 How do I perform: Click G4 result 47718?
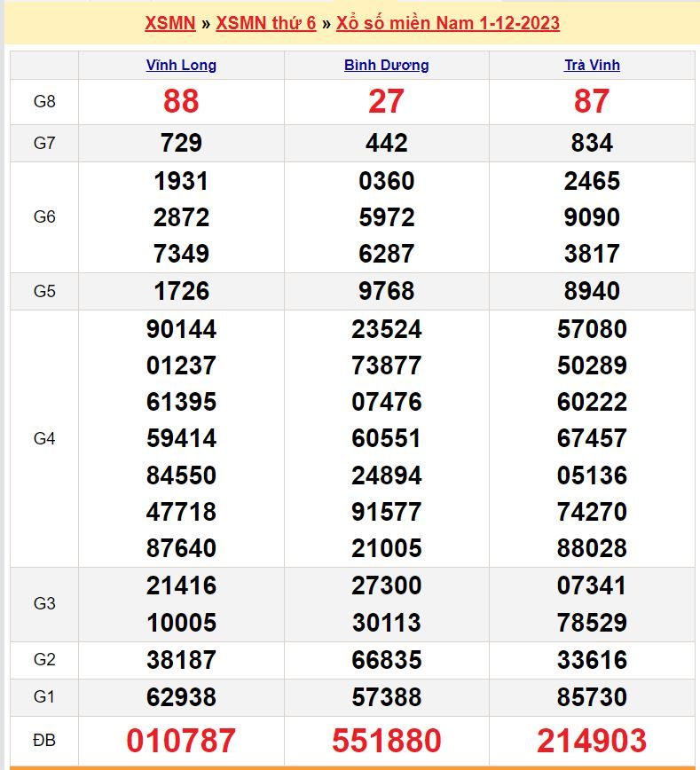(x=181, y=512)
